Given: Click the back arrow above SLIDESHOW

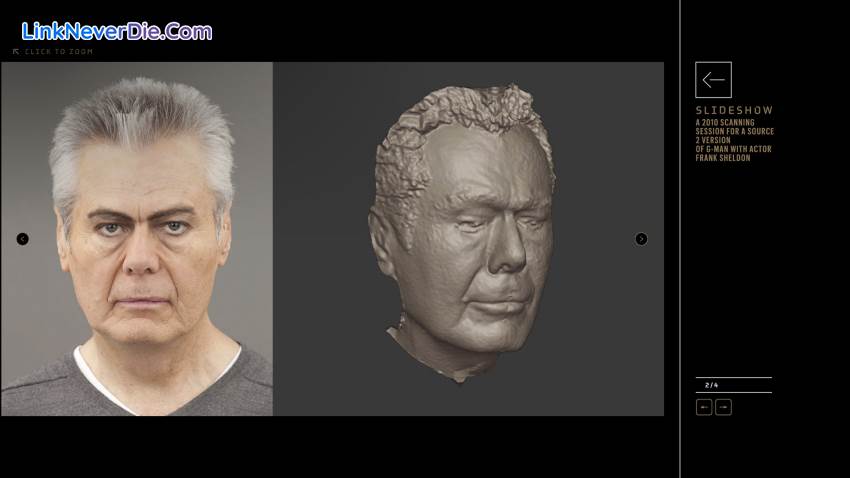Looking at the screenshot, I should coord(713,80).
